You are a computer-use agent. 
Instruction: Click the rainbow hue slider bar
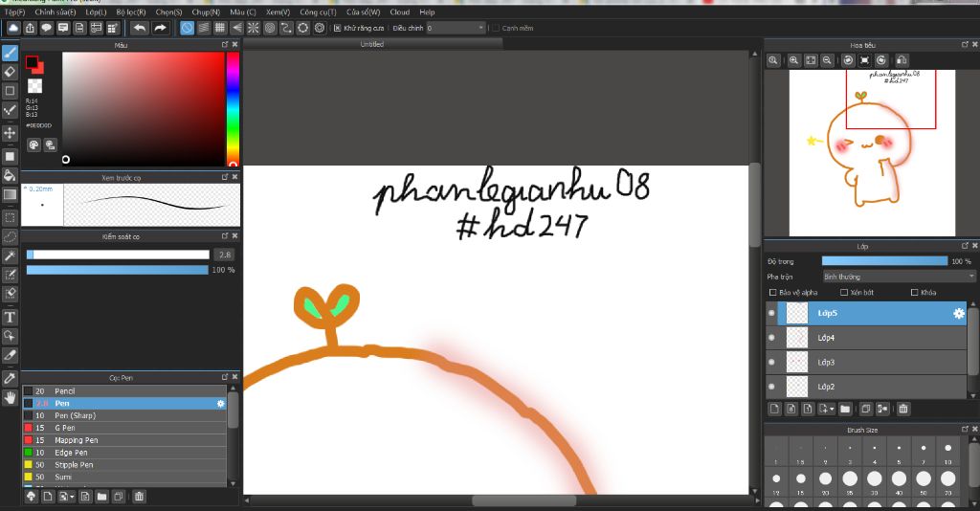(x=233, y=109)
